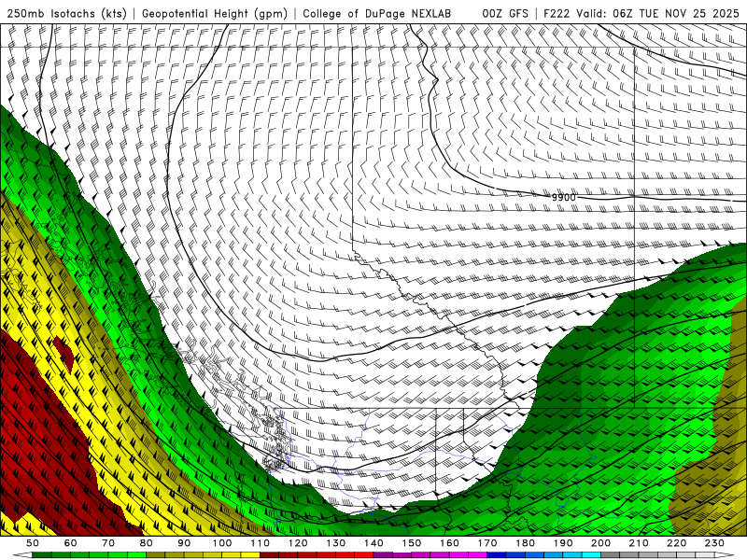Click the 150 value on the legend

point(412,543)
